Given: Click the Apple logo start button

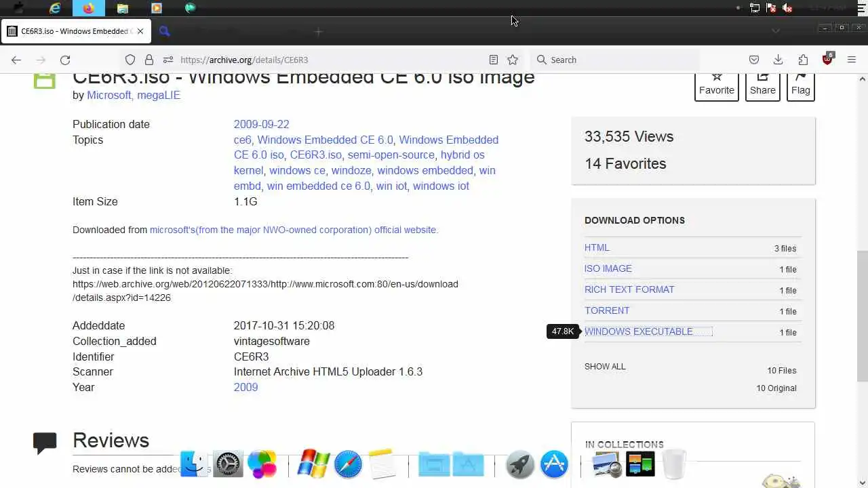Looking at the screenshot, I should (x=18, y=8).
